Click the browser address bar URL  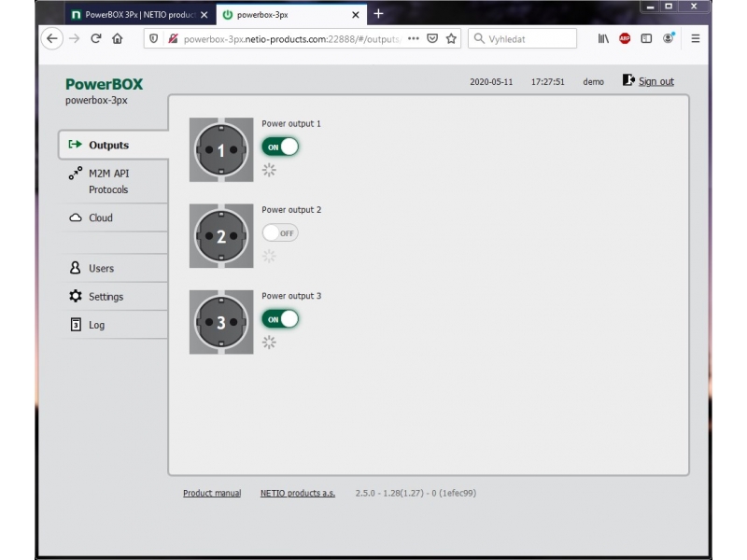[x=292, y=39]
